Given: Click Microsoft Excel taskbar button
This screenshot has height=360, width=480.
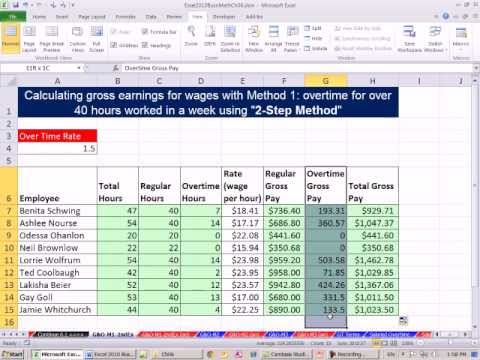Looking at the screenshot, I should click(x=57, y=354).
